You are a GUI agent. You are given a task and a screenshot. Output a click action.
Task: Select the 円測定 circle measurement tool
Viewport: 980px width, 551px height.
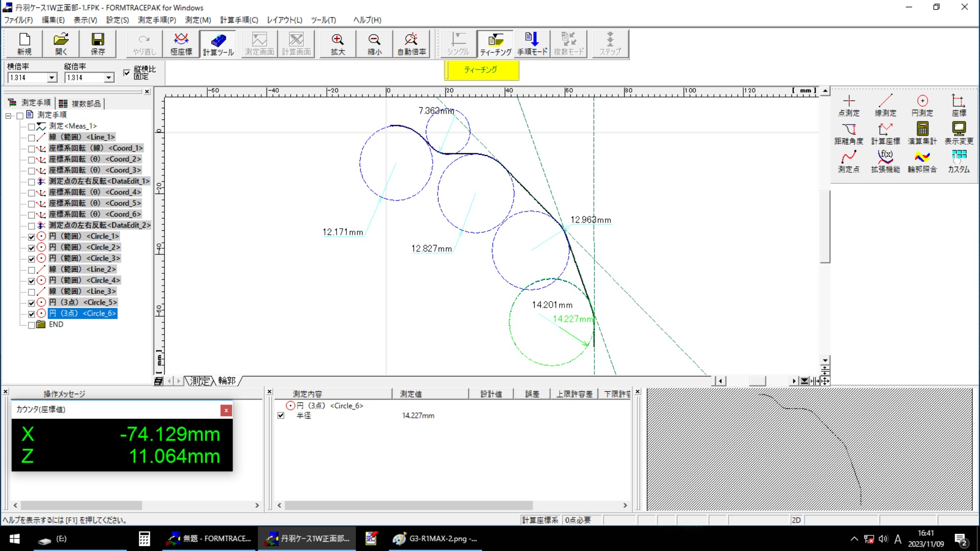[922, 105]
